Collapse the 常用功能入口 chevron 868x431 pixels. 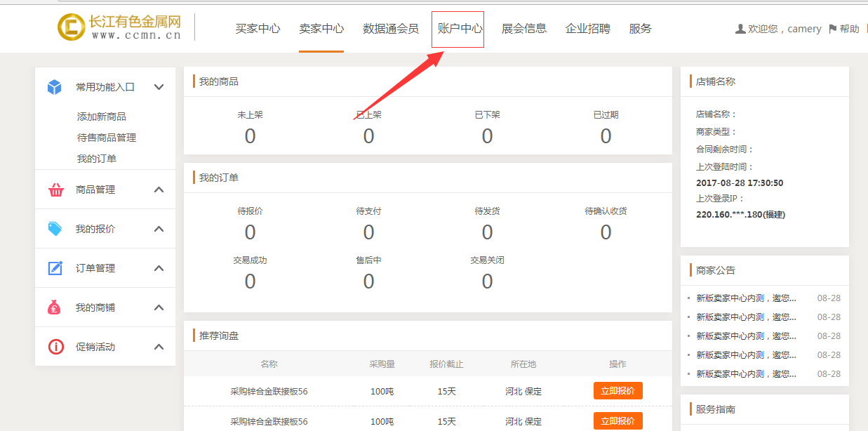159,87
